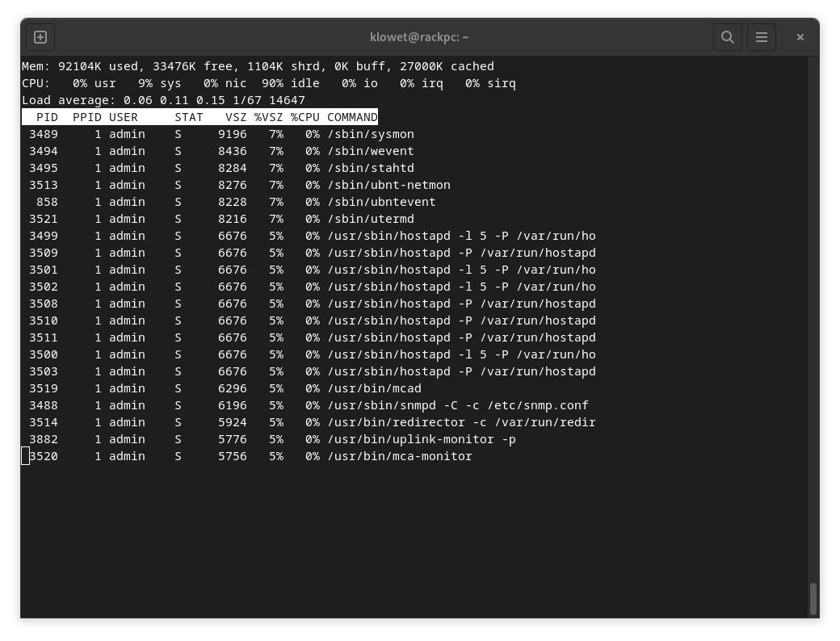840x641 pixels.
Task: Click the search icon in header bar
Action: pos(727,37)
